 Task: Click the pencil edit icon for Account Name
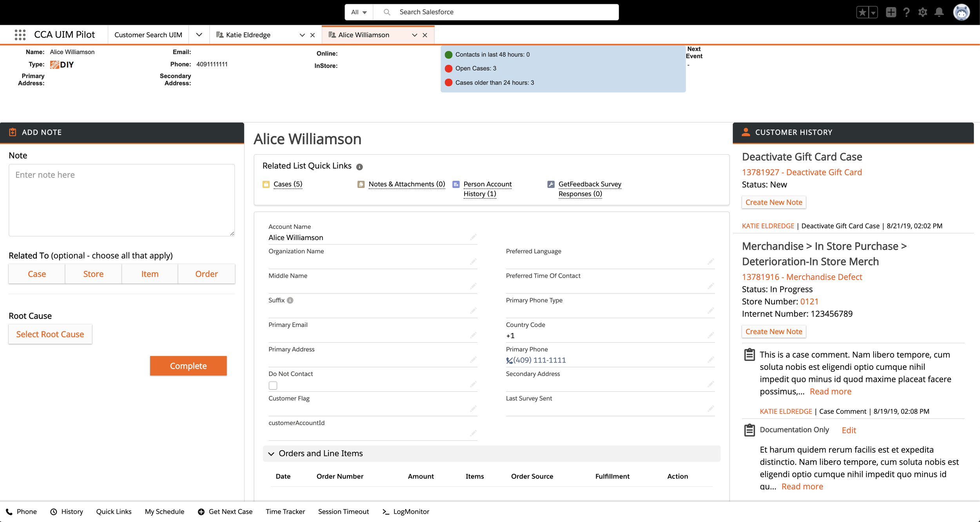click(473, 237)
